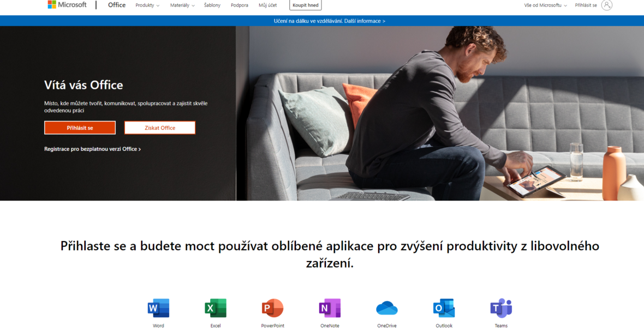Screen dimensions: 644x333
Task: Launch the Outlook app icon
Action: (444, 308)
